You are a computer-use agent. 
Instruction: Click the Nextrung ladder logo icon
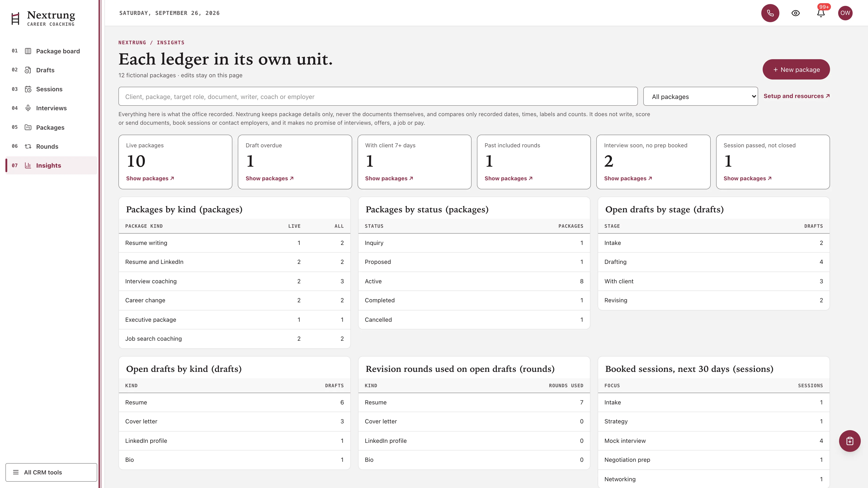[x=16, y=19]
